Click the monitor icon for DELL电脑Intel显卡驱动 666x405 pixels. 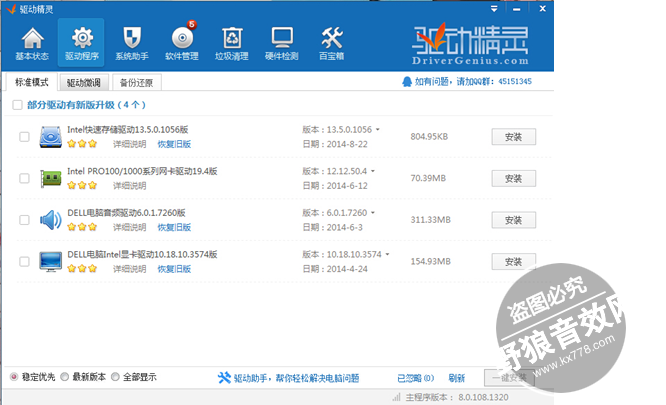[x=51, y=262]
